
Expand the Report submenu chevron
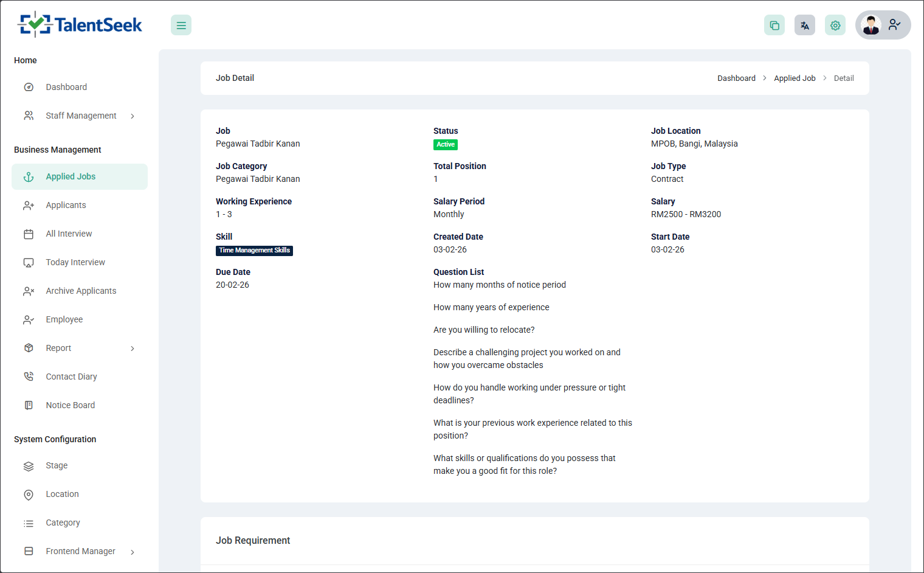133,349
